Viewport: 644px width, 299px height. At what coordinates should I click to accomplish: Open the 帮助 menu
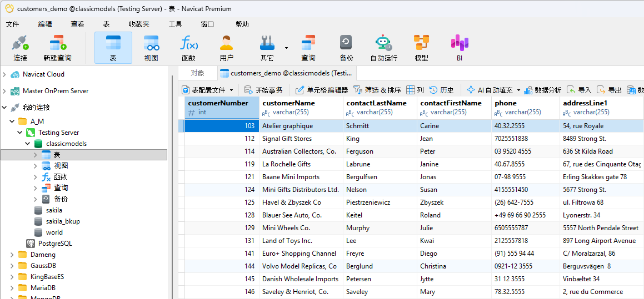tap(242, 24)
